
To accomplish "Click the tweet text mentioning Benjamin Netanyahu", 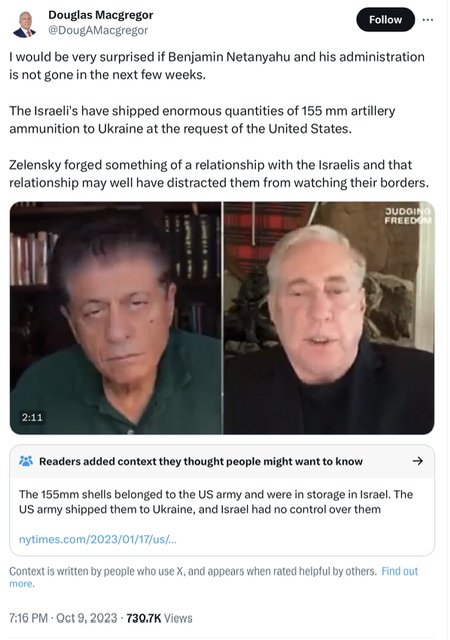I will pos(217,66).
